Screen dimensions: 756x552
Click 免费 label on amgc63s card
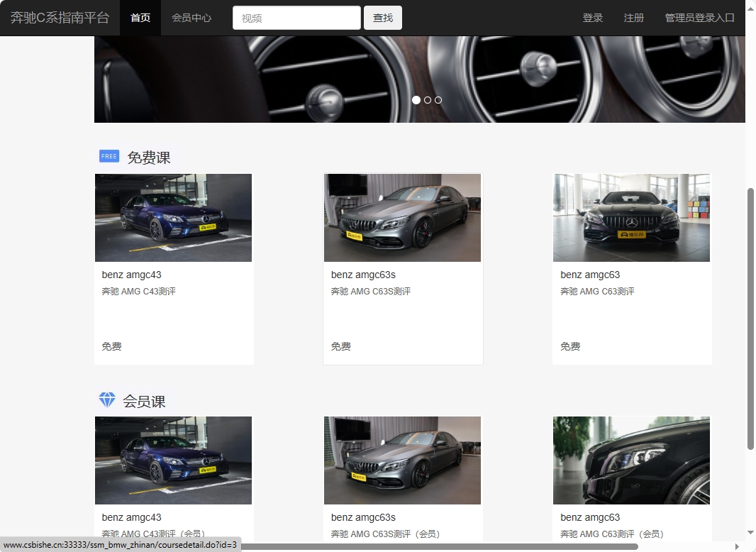pos(341,346)
